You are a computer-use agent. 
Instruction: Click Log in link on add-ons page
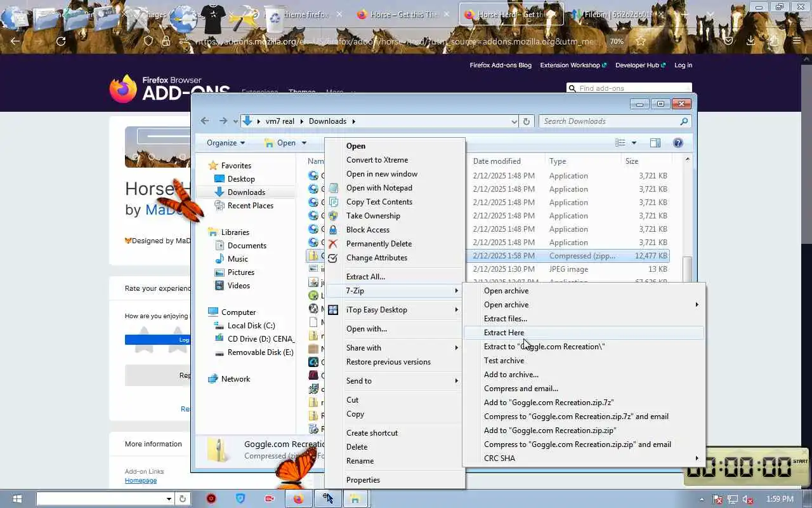click(683, 65)
